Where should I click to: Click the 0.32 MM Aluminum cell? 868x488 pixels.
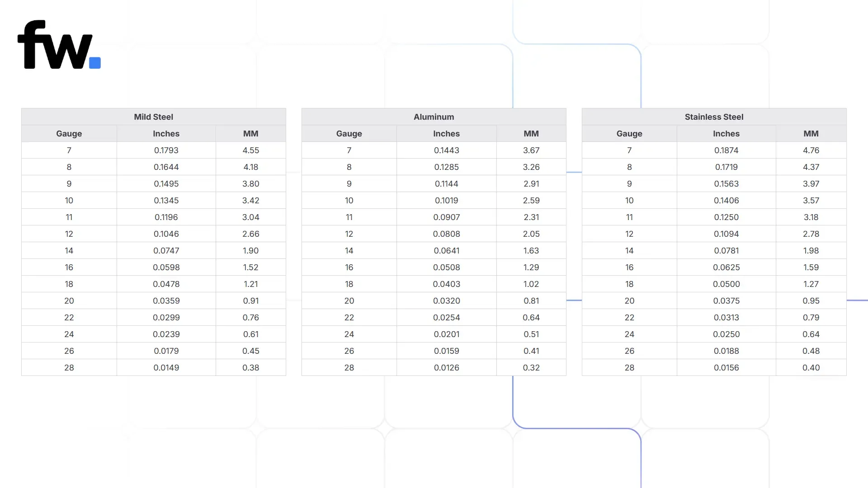coord(531,367)
